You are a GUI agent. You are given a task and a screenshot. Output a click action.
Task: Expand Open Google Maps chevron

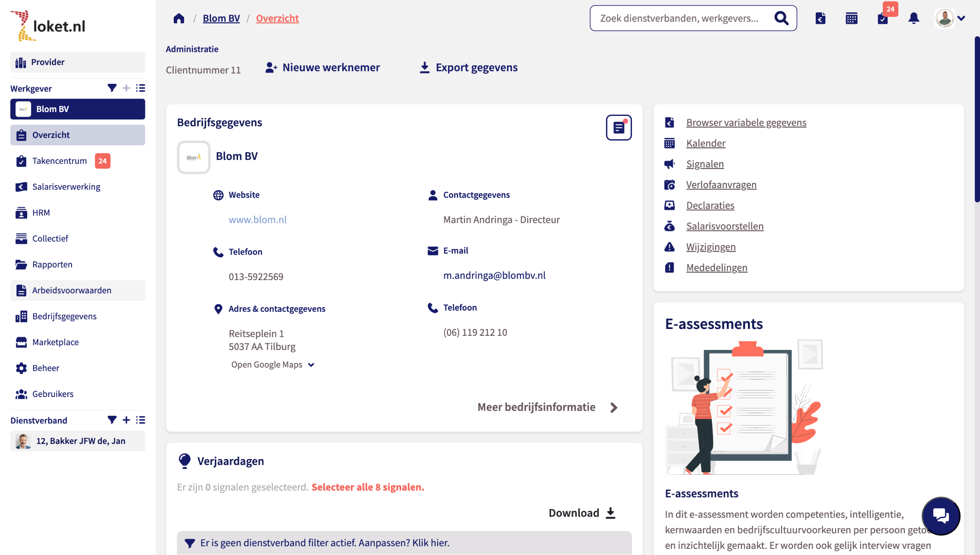[311, 365]
